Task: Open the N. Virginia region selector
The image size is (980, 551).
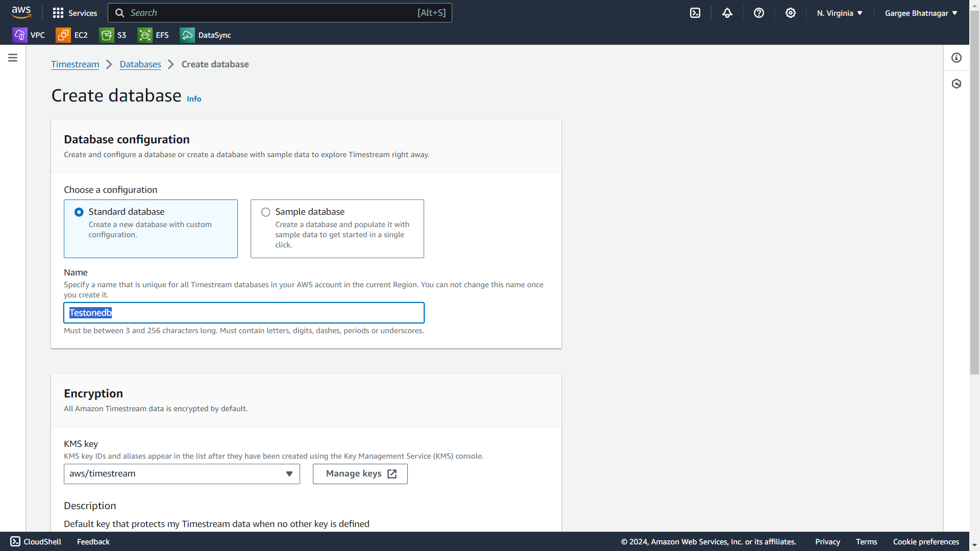Action: [x=840, y=13]
